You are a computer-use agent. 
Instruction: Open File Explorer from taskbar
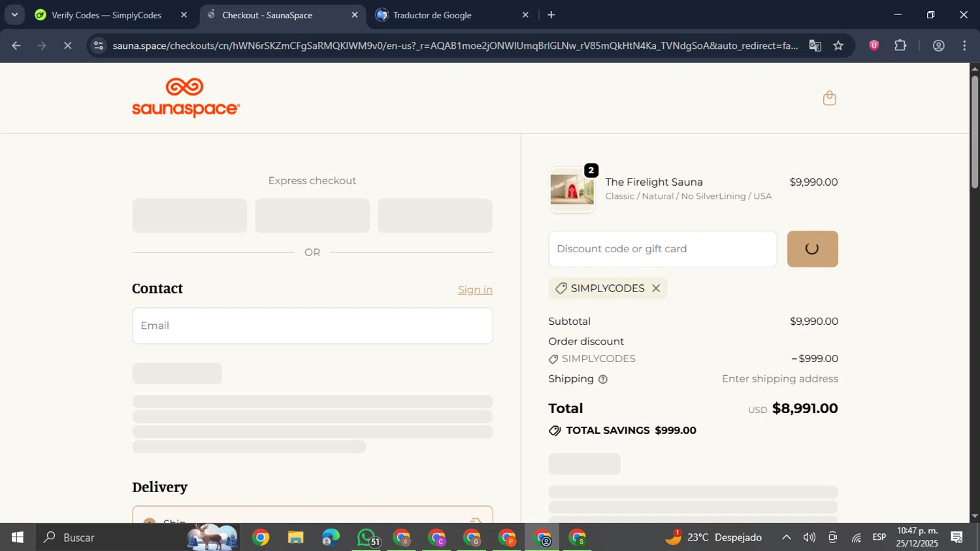tap(295, 538)
